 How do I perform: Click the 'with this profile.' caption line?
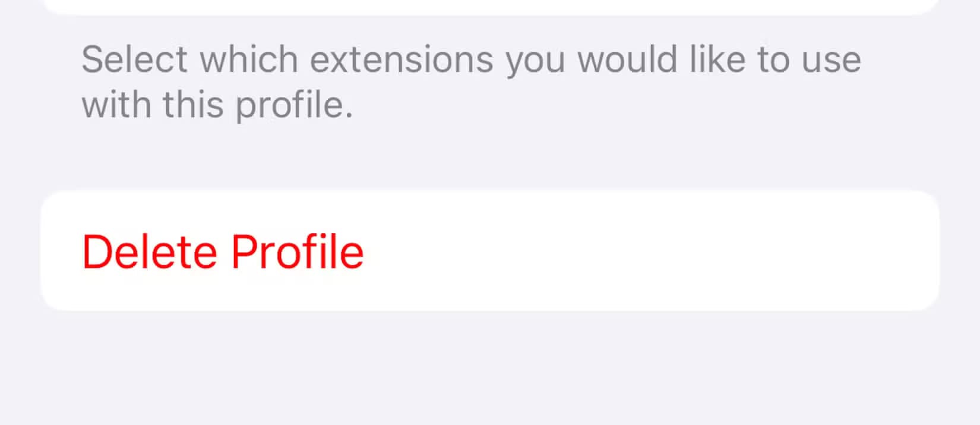click(217, 105)
